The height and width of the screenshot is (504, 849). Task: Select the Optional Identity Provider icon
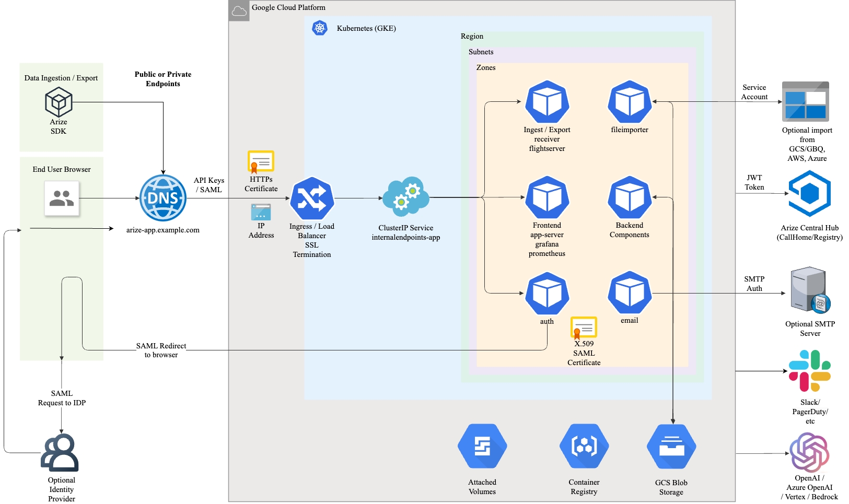pos(60,452)
